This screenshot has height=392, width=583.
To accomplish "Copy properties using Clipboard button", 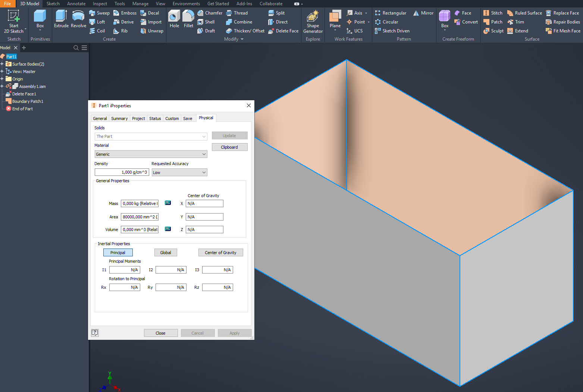I will [x=229, y=147].
